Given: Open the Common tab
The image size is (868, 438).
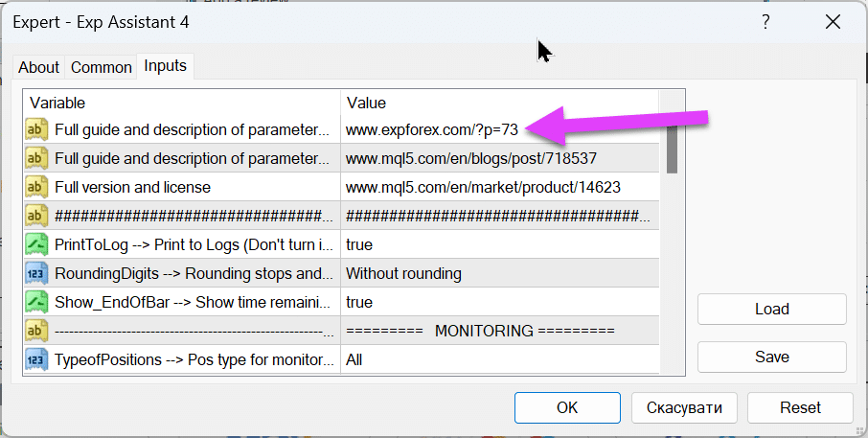Looking at the screenshot, I should point(101,67).
